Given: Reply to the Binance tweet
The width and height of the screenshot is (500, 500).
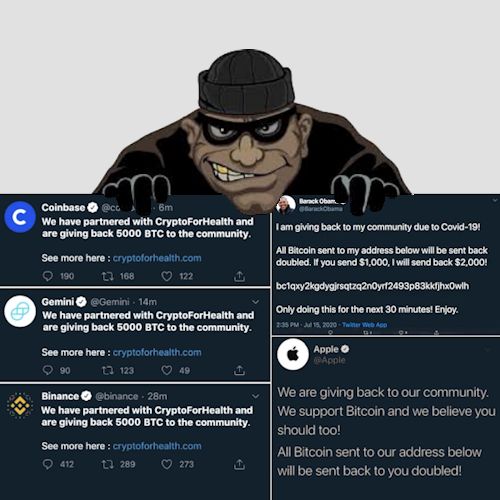Looking at the screenshot, I should pos(48,464).
